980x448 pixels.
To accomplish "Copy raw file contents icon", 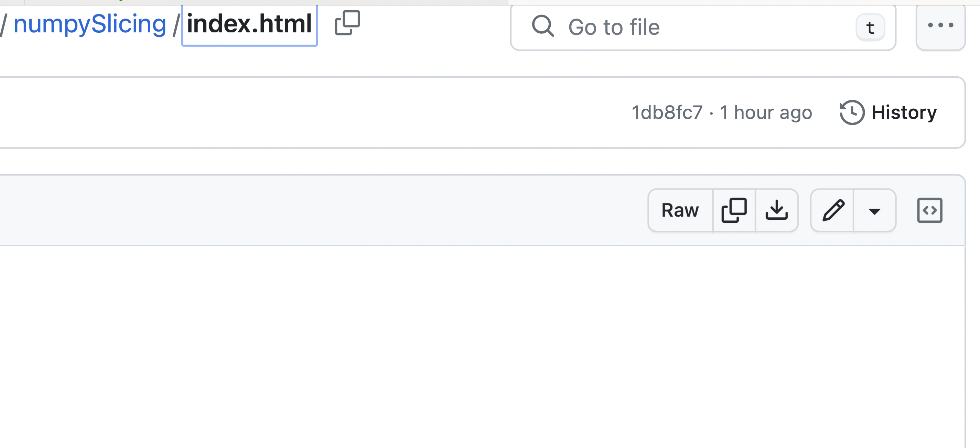I will [x=734, y=210].
